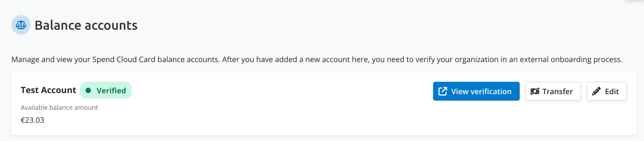Click the Balance accounts heading
The width and height of the screenshot is (644, 141).
coord(86,25)
